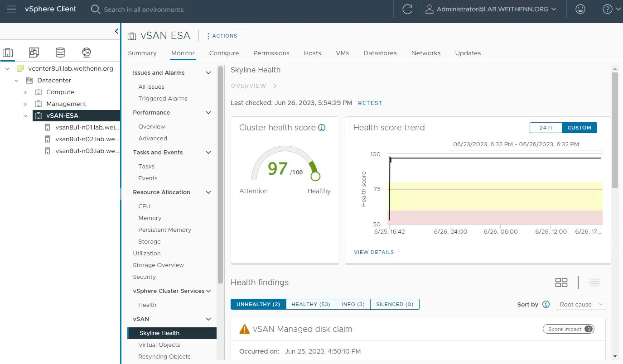Screen dimensions: 623x364
Task: Filter findings by HEALTHY (53)
Action: coord(311,304)
